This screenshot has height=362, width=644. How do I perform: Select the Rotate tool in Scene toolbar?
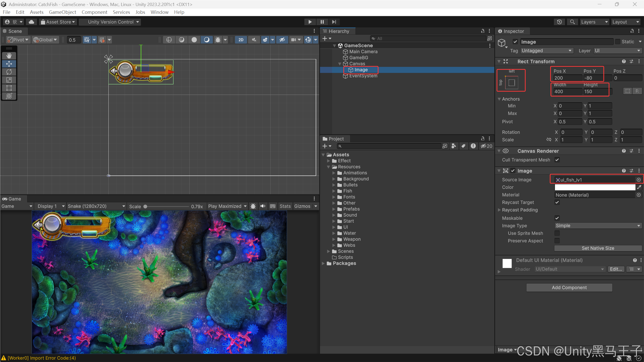9,72
